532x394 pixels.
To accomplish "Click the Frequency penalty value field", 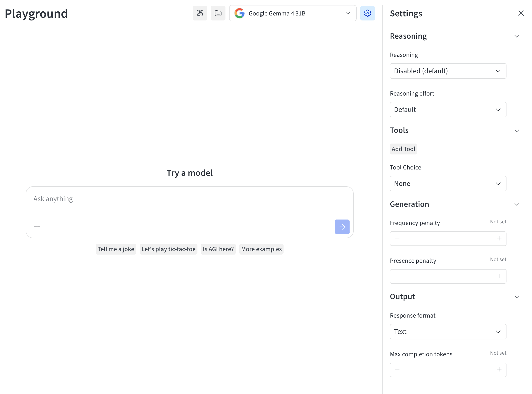I will coord(448,238).
